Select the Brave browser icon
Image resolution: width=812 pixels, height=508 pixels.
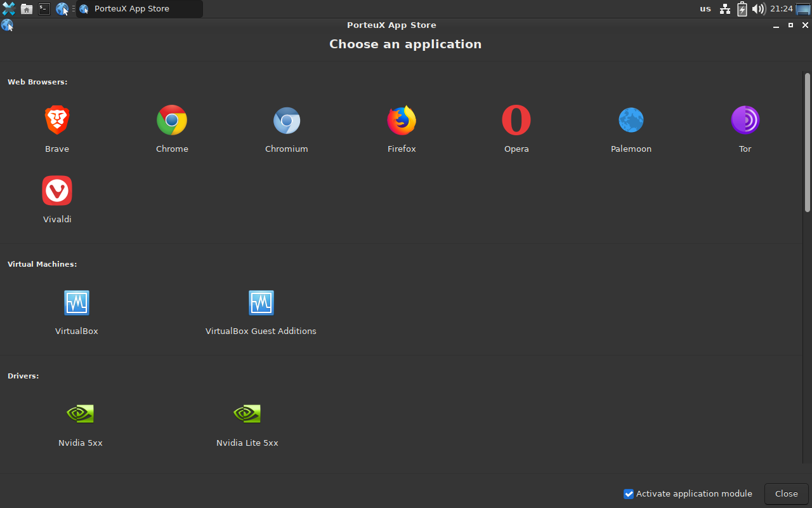[57, 120]
